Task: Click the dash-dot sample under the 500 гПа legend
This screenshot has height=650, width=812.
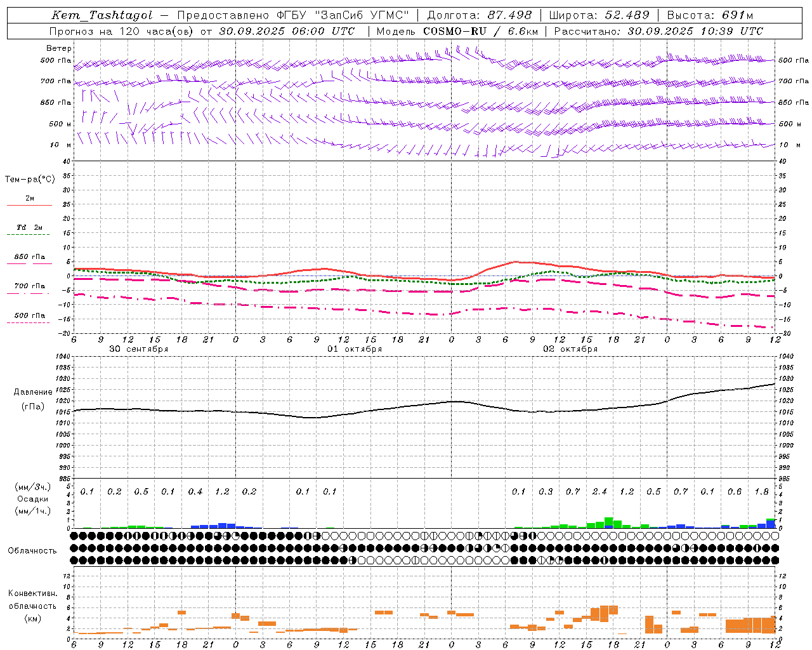Action: (29, 322)
